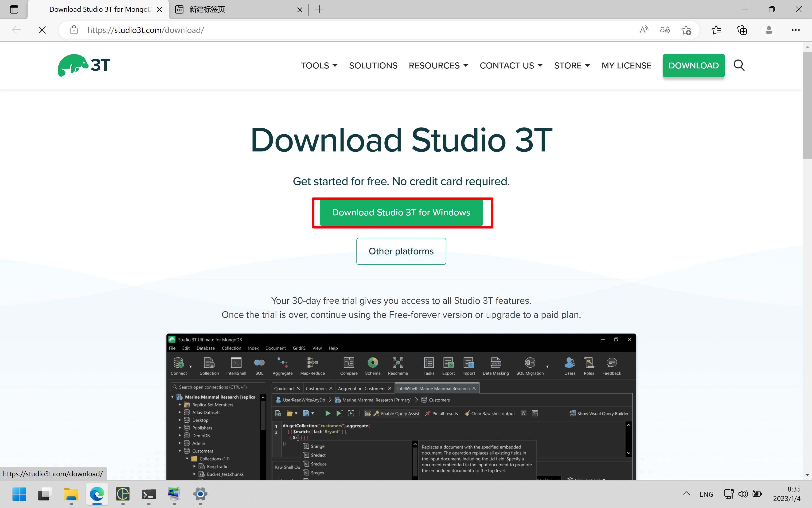
Task: Click the volume tray icon
Action: (x=743, y=494)
